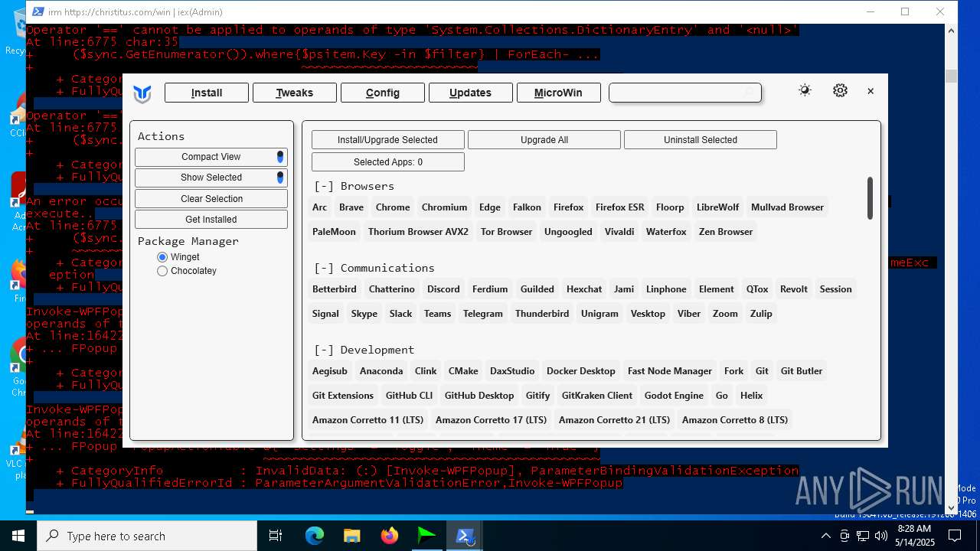Screen dimensions: 980x551
Task: Select the GitHub Desktop entry
Action: click(479, 396)
